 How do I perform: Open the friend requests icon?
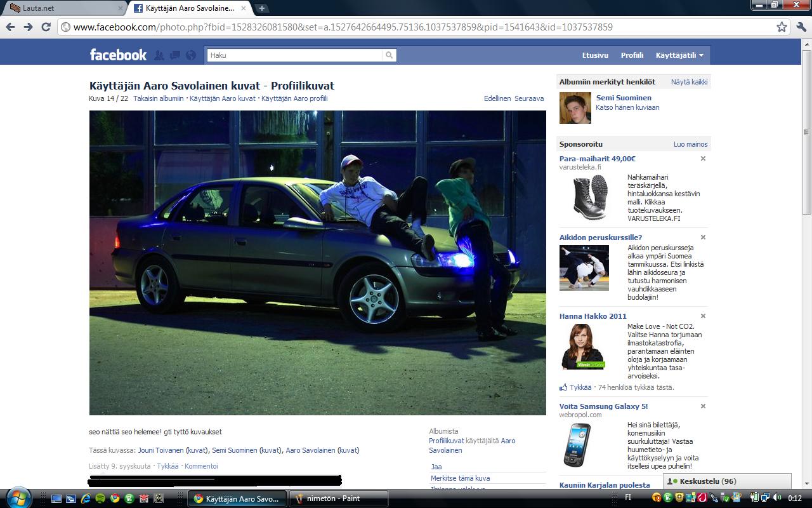[159, 55]
